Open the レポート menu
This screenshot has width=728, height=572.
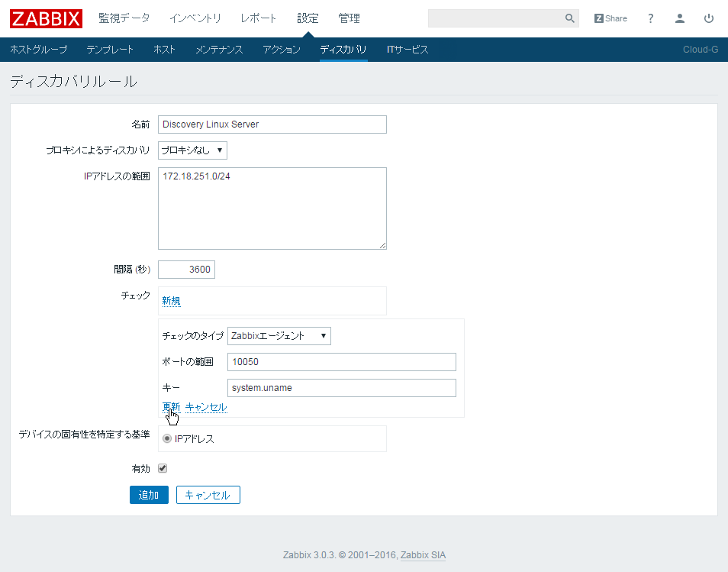tap(259, 18)
